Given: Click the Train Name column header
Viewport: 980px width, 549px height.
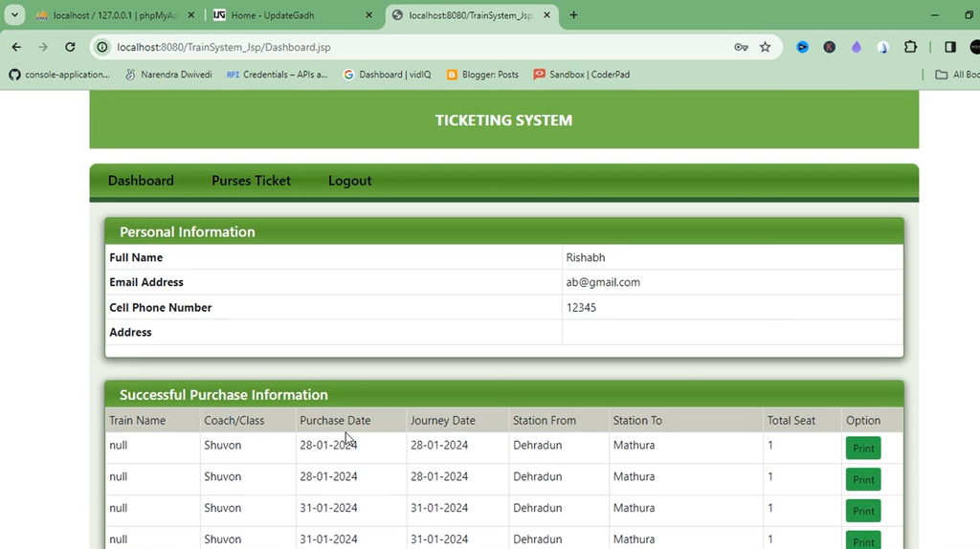Looking at the screenshot, I should (138, 420).
